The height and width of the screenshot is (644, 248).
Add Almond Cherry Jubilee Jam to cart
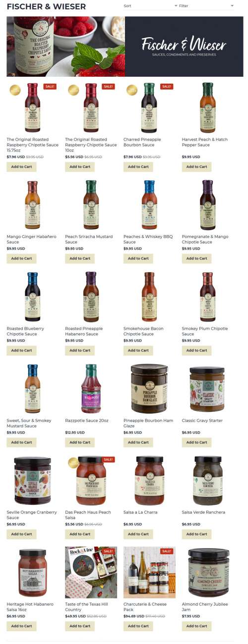click(196, 626)
